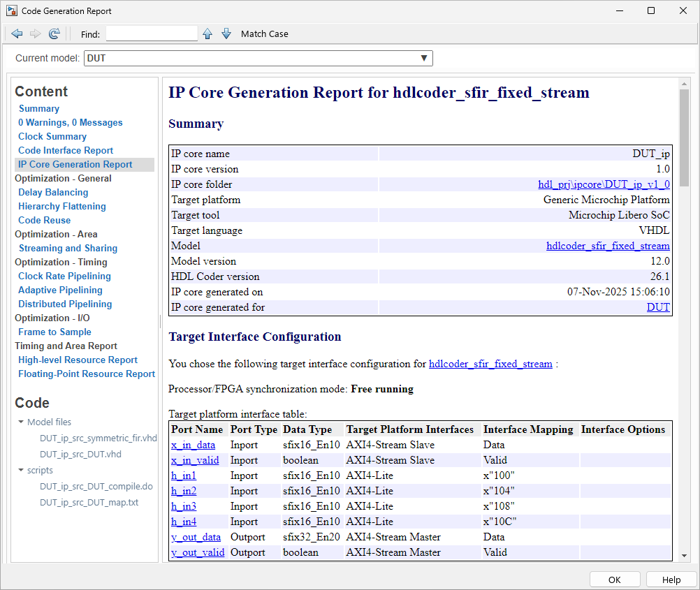Select Clock Summary in Content sidebar
This screenshot has width=700, height=590.
52,136
